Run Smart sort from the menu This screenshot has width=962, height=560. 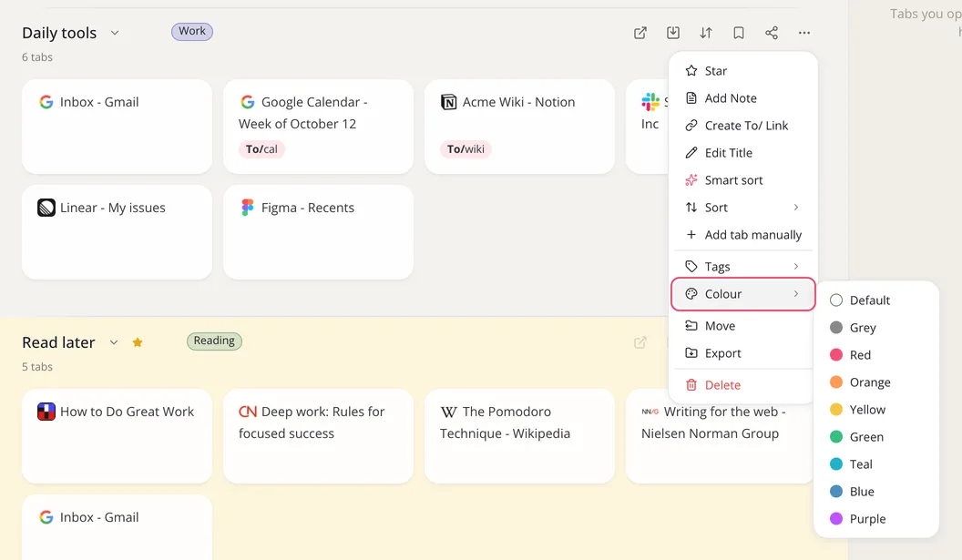743,180
